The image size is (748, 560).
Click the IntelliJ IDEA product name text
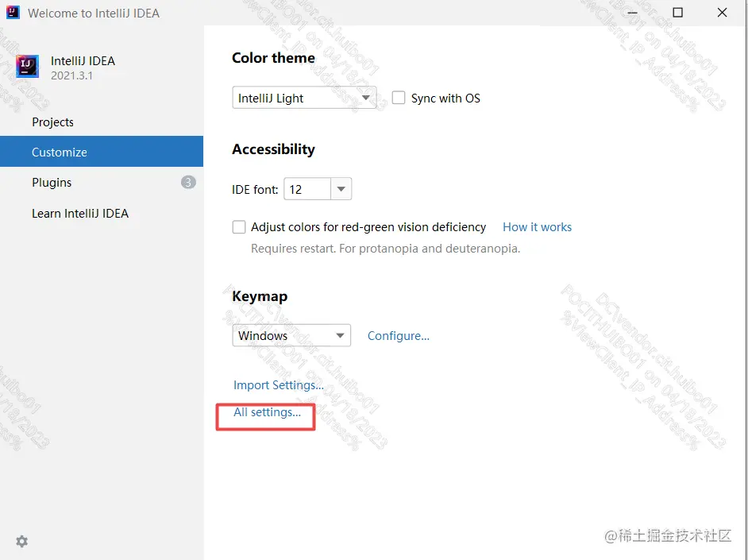83,61
